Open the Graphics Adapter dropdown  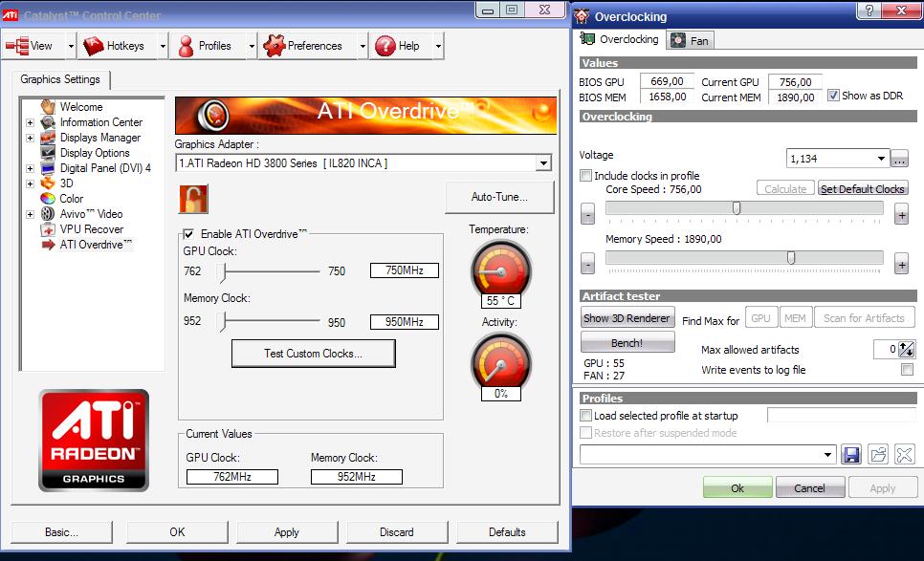tap(543, 163)
